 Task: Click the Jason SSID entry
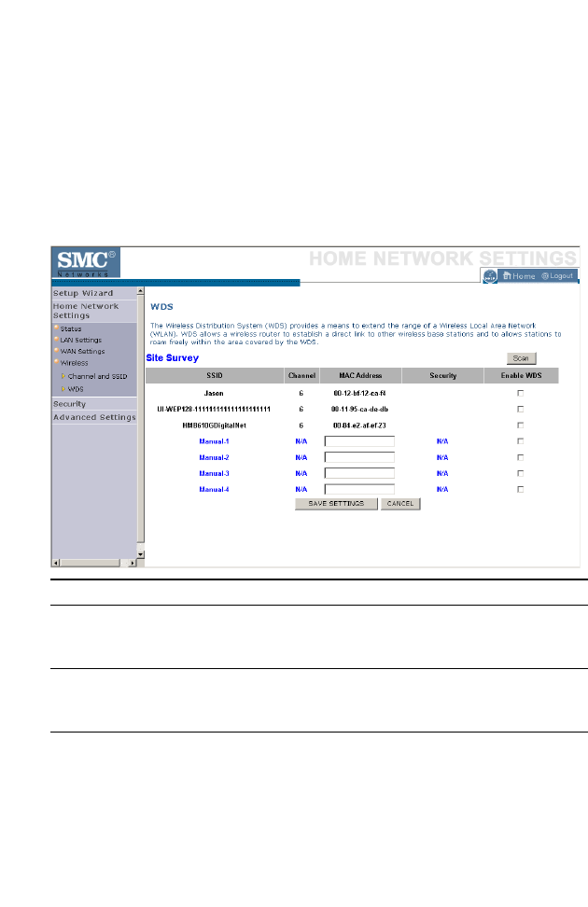[x=214, y=394]
